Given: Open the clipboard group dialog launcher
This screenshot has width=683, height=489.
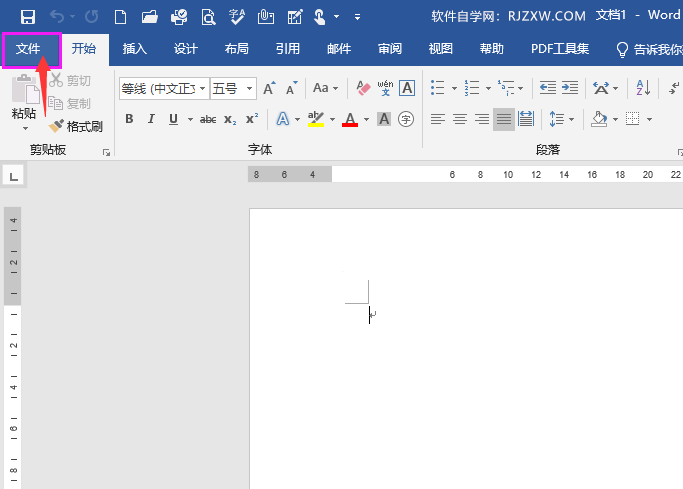Looking at the screenshot, I should tap(106, 152).
